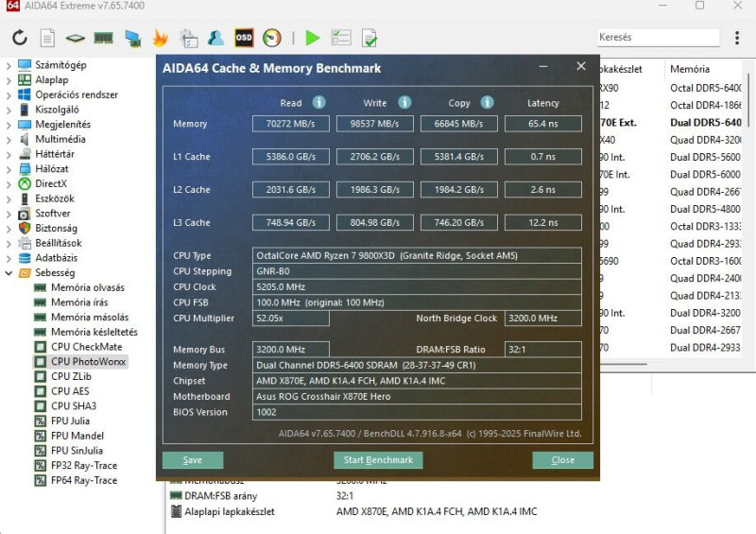Open the three-dot menu at top right
Image resolution: width=756 pixels, height=534 pixels.
coord(737,38)
